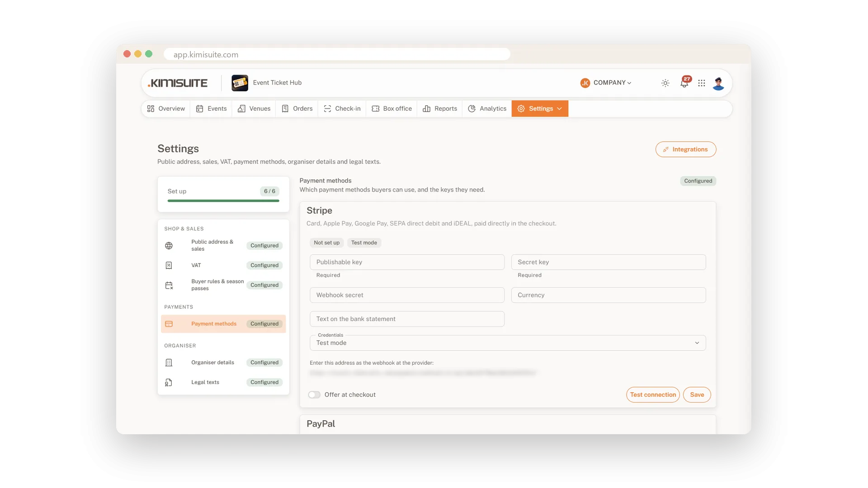
Task: Open the Events tab
Action: pyautogui.click(x=211, y=108)
